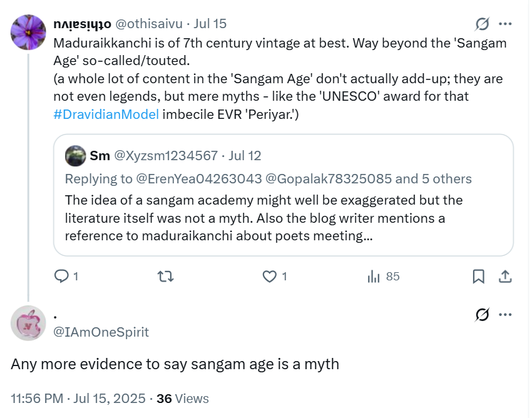The width and height of the screenshot is (532, 418).
Task: Click the repost icon under the first tweet
Action: click(165, 276)
